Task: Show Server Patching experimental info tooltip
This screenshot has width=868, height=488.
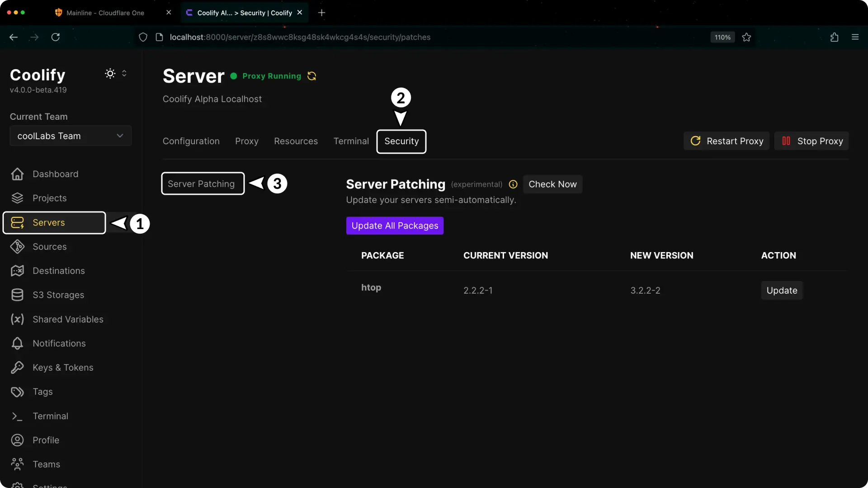Action: 513,184
